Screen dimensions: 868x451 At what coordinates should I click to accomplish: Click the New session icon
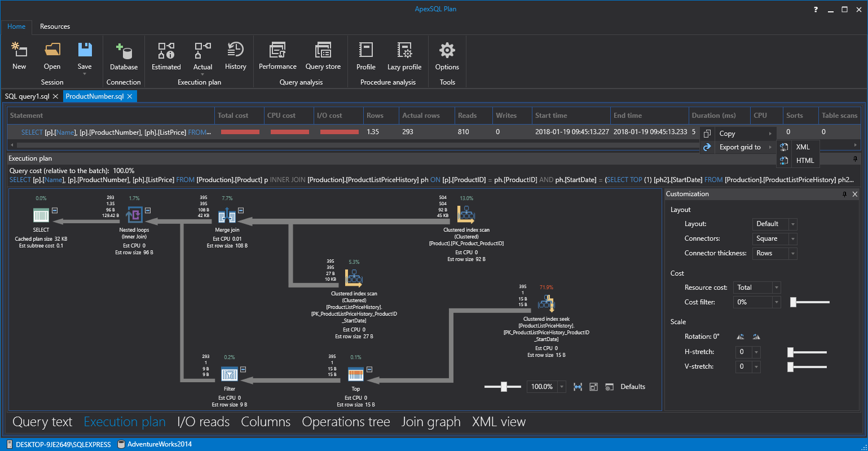19,51
